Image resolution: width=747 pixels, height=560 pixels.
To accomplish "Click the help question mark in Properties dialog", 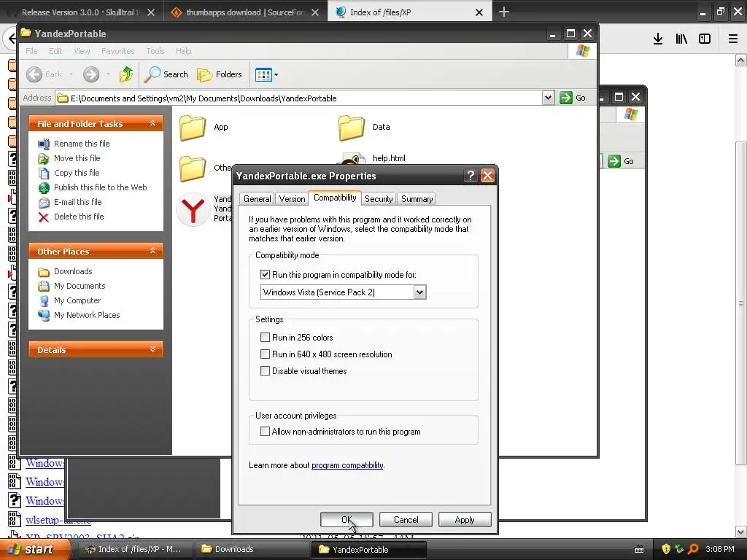I will [x=471, y=176].
